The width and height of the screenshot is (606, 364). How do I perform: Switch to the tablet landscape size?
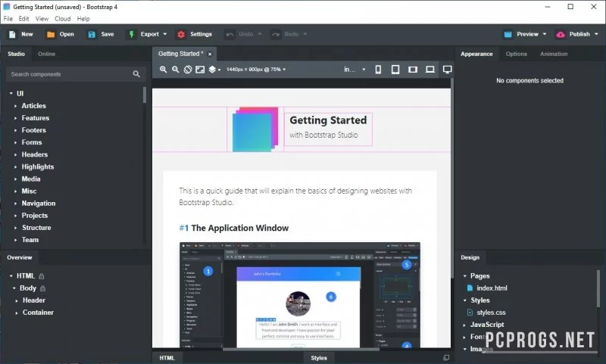[x=413, y=70]
